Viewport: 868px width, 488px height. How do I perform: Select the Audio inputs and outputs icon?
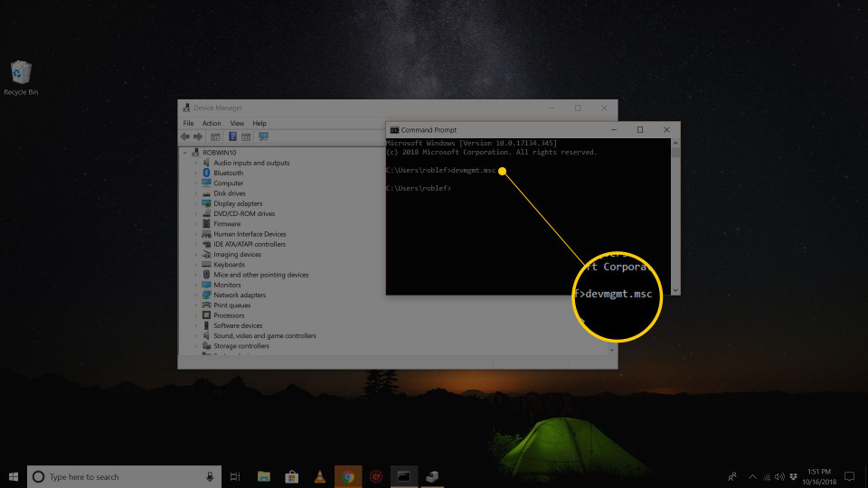pyautogui.click(x=206, y=163)
